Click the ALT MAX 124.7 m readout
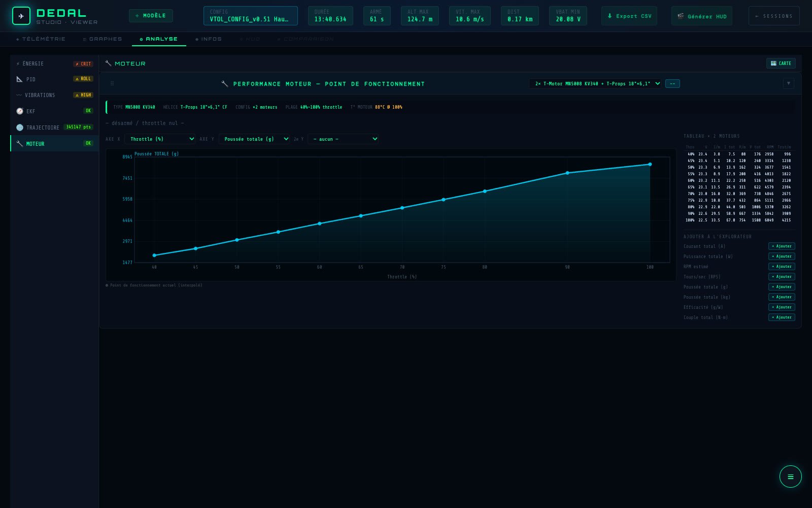Screen dimensions: 812x508 click(x=420, y=16)
